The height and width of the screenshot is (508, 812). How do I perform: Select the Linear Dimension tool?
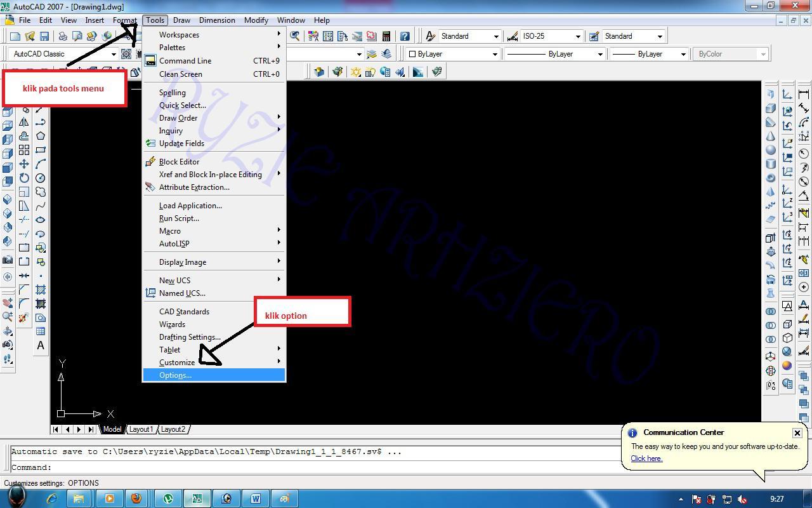coord(804,94)
